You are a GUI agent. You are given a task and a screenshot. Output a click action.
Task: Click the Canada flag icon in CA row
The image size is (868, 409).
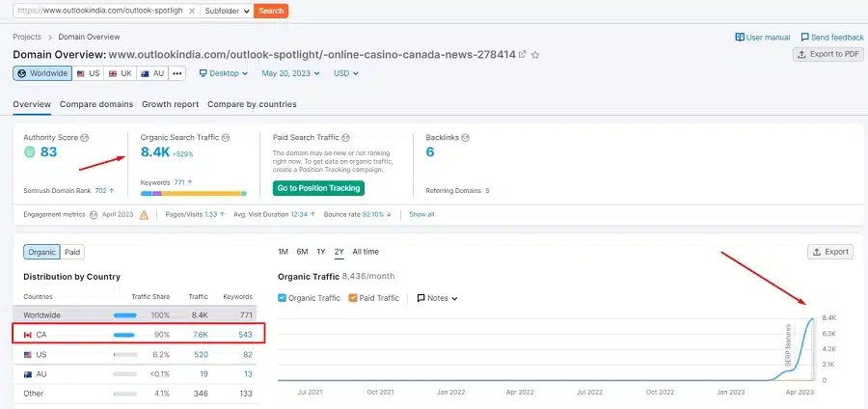tap(28, 335)
